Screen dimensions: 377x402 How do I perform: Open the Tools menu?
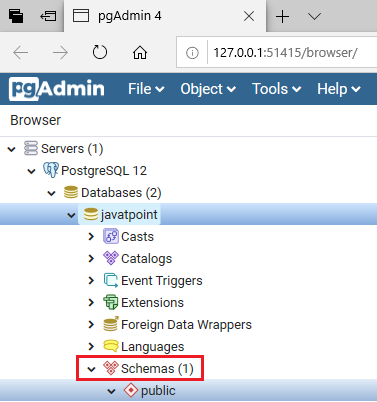[276, 89]
